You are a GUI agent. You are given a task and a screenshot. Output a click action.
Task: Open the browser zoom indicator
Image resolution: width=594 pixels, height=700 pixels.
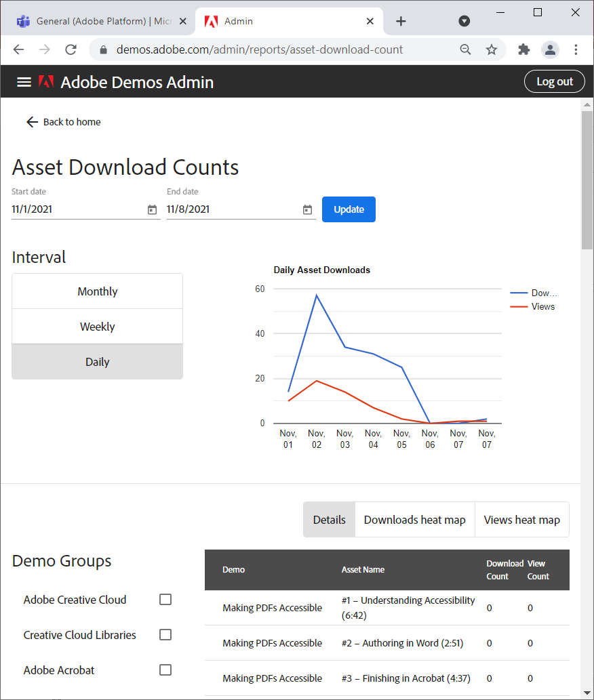tap(465, 49)
